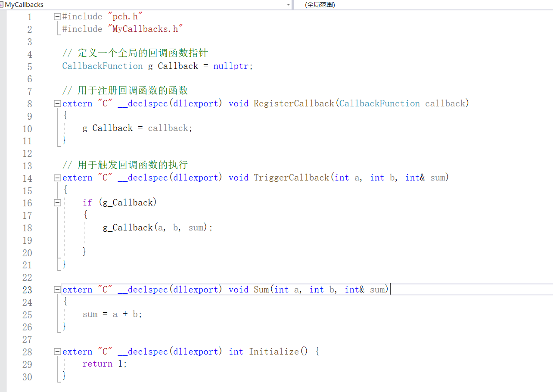This screenshot has height=392, width=553.
Task: Collapse the if (g_Callback) block
Action: point(57,202)
